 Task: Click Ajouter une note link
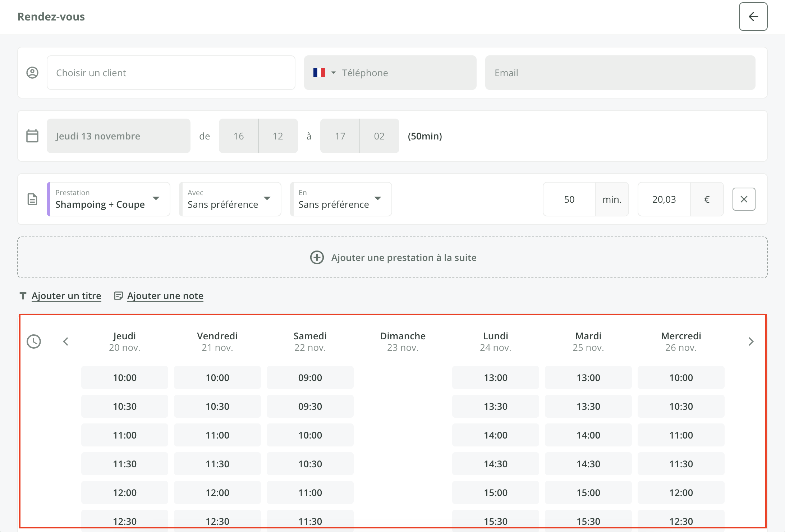coord(165,296)
